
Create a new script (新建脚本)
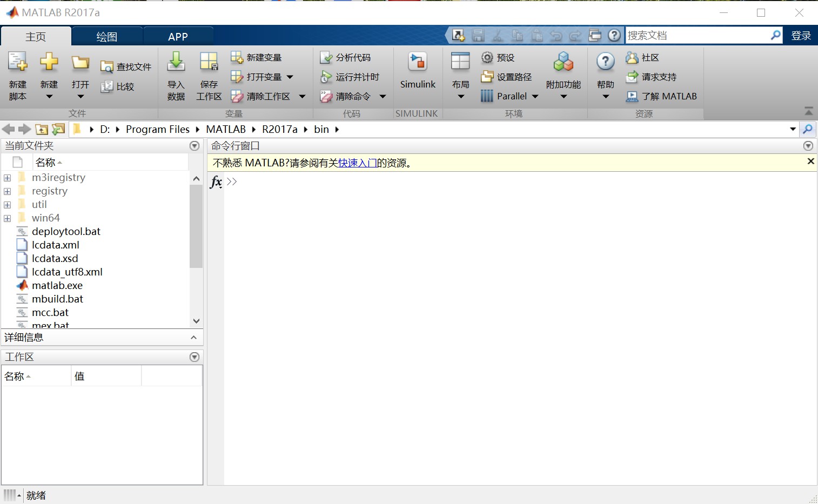pos(17,76)
